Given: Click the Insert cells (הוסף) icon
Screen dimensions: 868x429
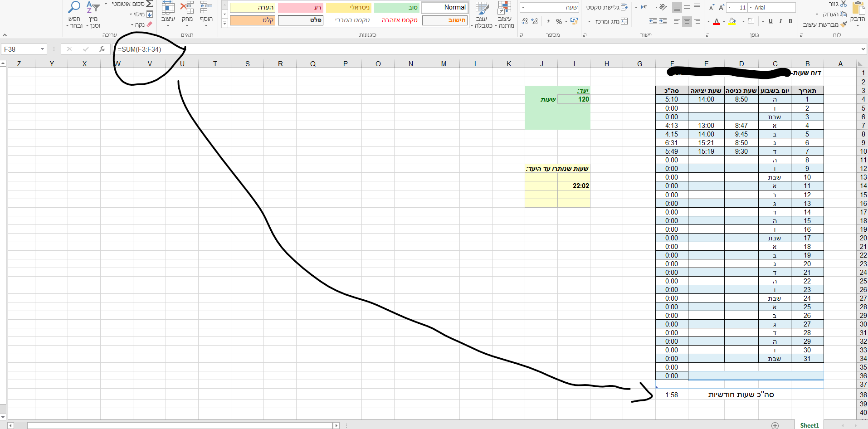Looking at the screenshot, I should tap(206, 7).
